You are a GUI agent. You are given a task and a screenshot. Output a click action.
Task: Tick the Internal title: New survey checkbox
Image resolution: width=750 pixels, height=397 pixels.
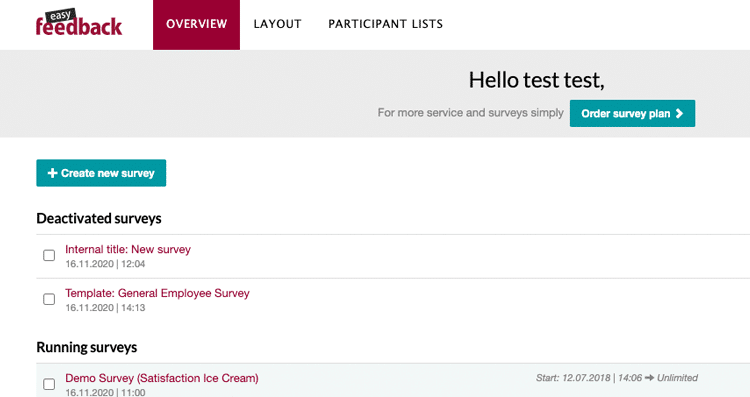[x=49, y=255]
